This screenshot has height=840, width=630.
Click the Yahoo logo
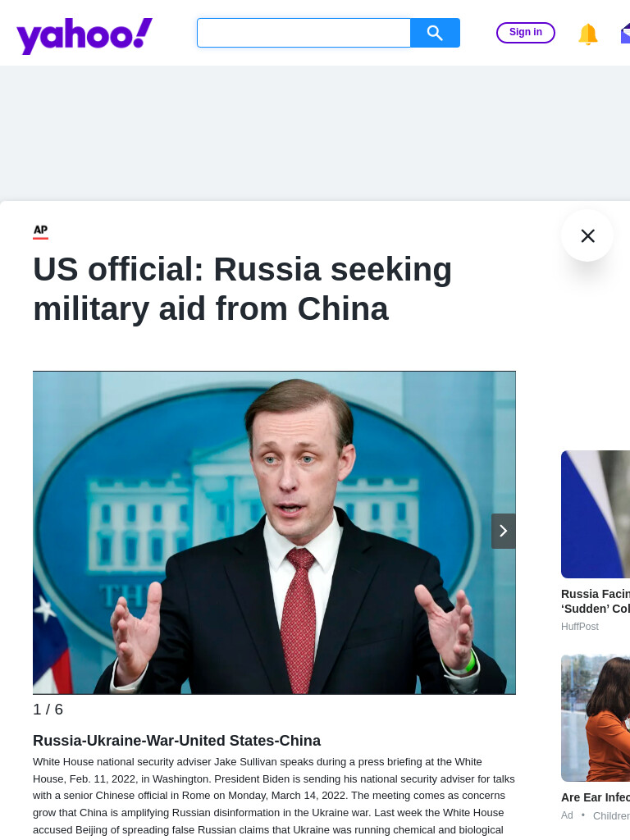point(84,34)
